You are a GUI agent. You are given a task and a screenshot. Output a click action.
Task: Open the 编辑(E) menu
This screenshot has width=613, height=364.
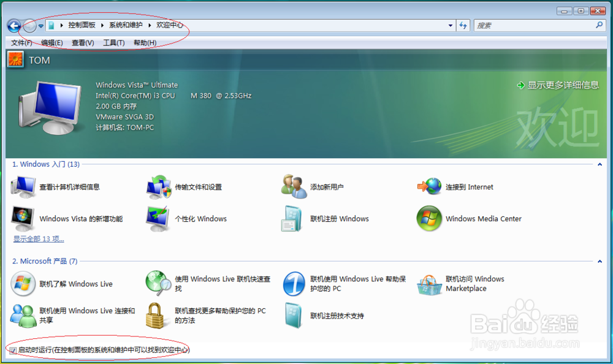52,43
